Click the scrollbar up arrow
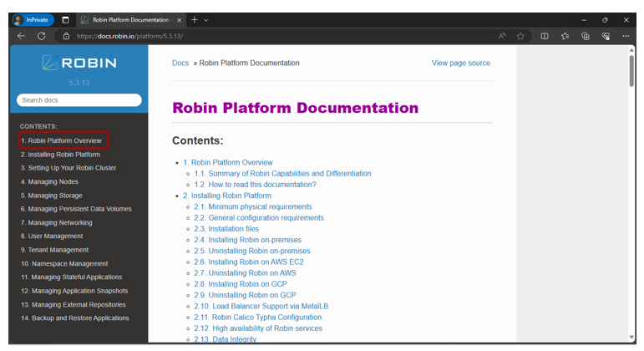The image size is (644, 351). 631,50
